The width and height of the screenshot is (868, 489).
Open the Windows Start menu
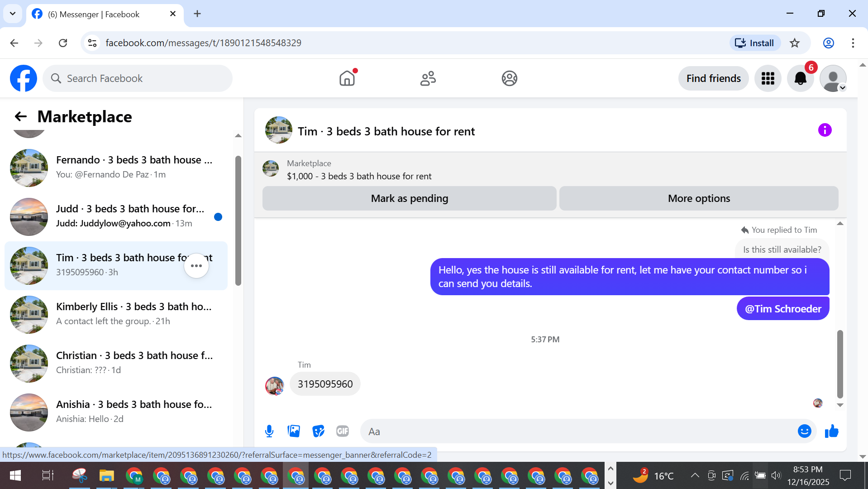click(x=15, y=475)
